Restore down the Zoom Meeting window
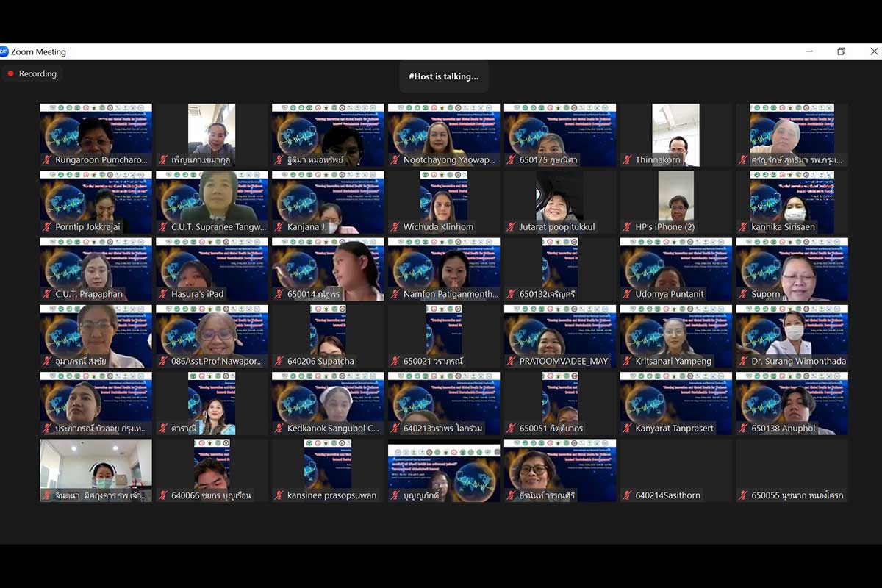Image resolution: width=882 pixels, height=588 pixels. (x=842, y=51)
